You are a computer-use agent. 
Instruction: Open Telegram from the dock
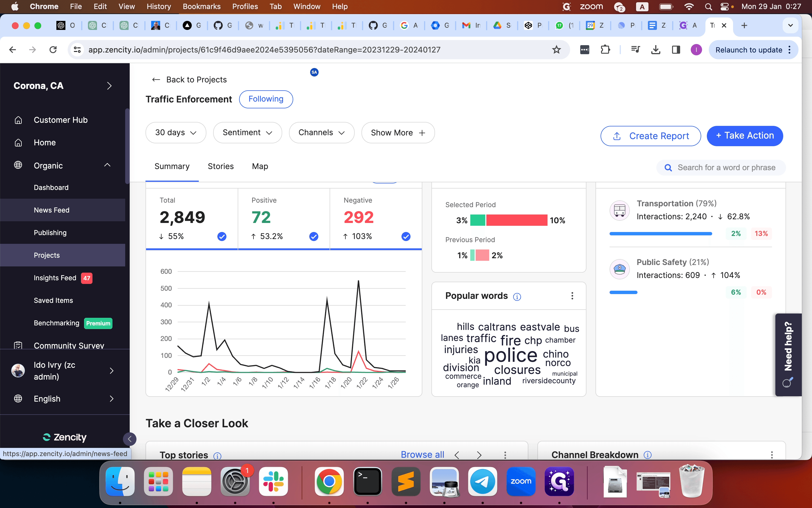pyautogui.click(x=482, y=481)
